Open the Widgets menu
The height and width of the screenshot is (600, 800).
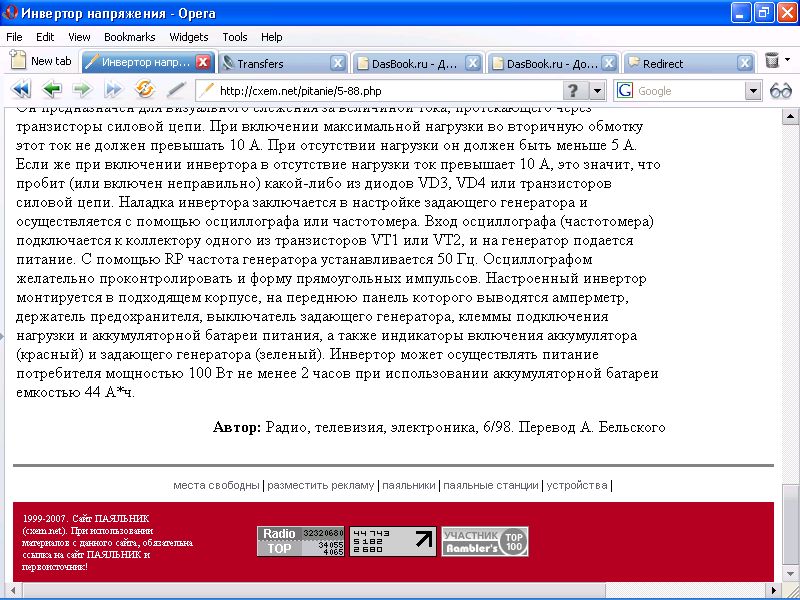pos(189,37)
